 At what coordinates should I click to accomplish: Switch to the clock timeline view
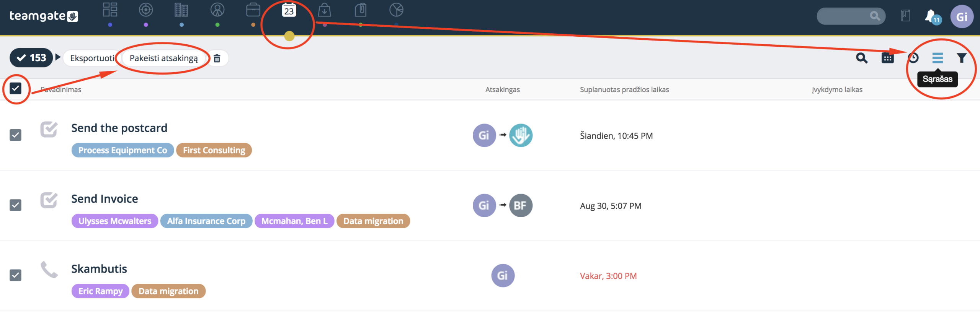pos(913,58)
